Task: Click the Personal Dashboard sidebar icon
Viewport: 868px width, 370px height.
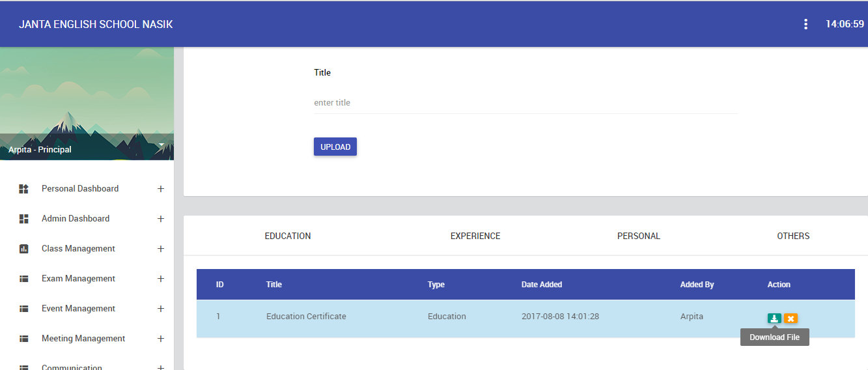Action: [24, 189]
